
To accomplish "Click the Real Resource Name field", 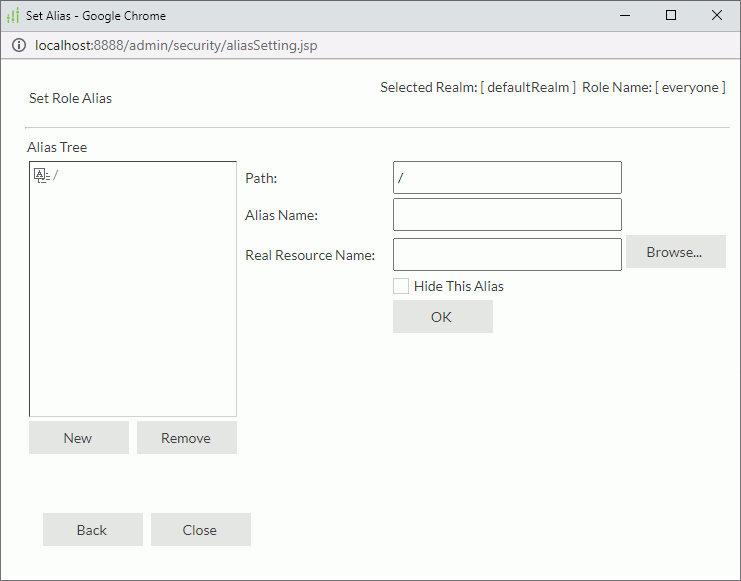I will 507,255.
